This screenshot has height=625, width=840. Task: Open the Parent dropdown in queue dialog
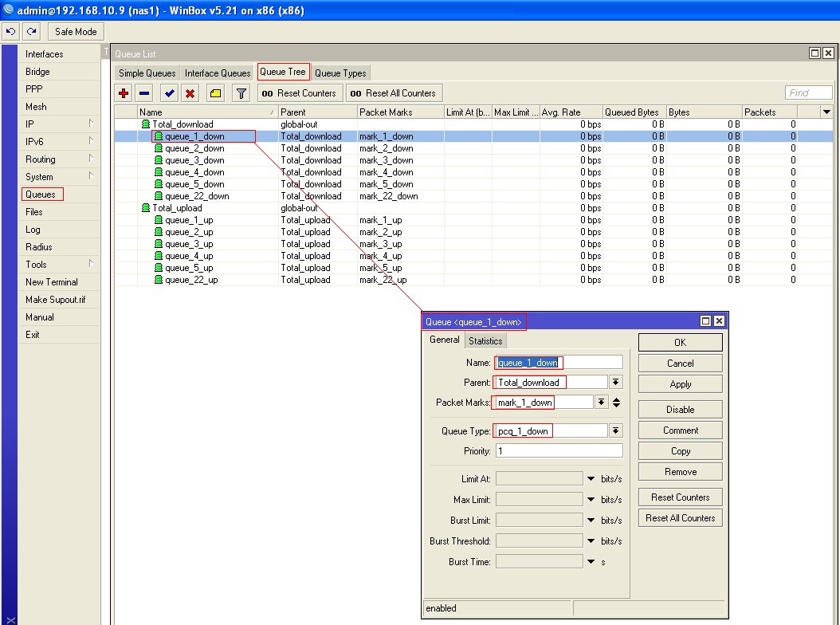615,383
